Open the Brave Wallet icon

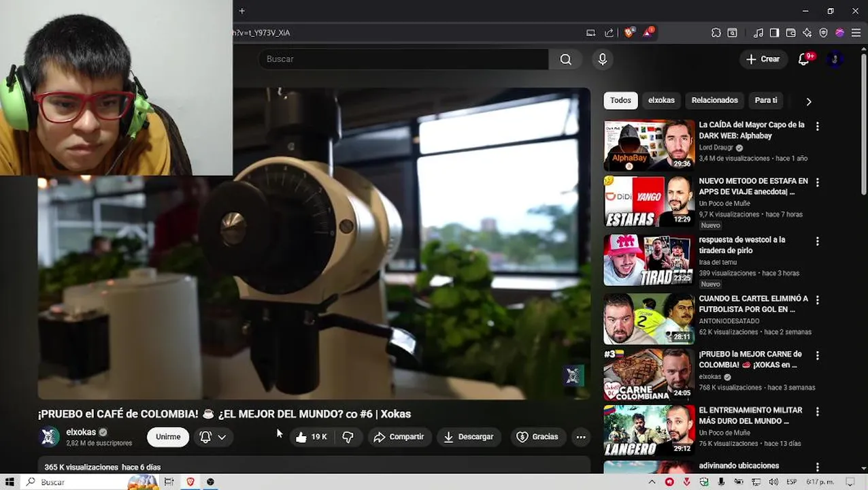[790, 33]
